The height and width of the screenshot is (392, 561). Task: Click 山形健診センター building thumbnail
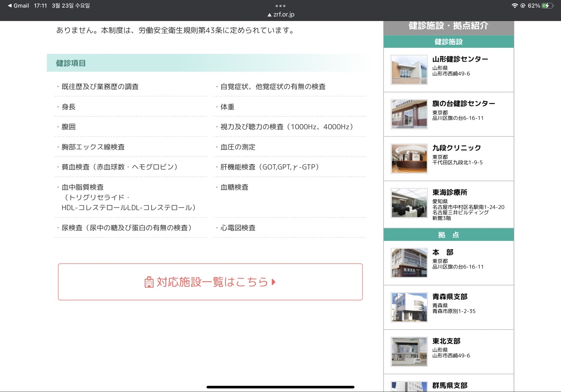[x=409, y=70]
